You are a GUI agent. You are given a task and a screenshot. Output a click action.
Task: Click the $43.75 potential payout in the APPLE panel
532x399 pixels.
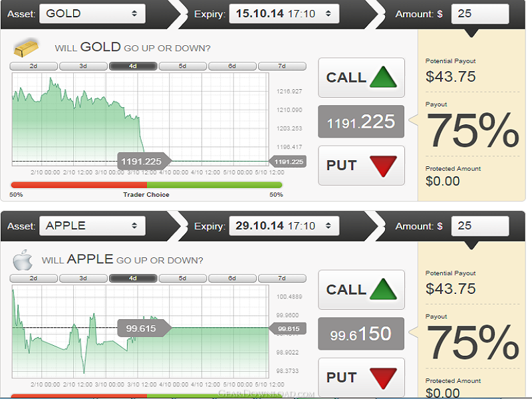(451, 289)
